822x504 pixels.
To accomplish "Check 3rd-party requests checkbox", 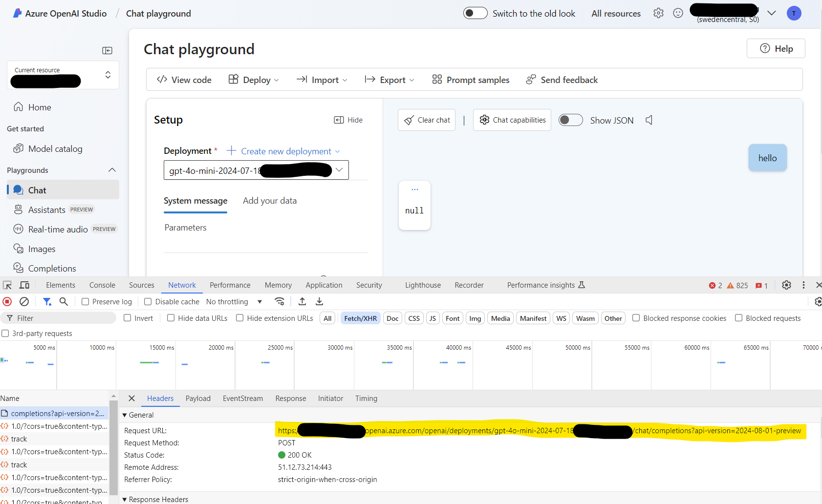I will pos(5,334).
